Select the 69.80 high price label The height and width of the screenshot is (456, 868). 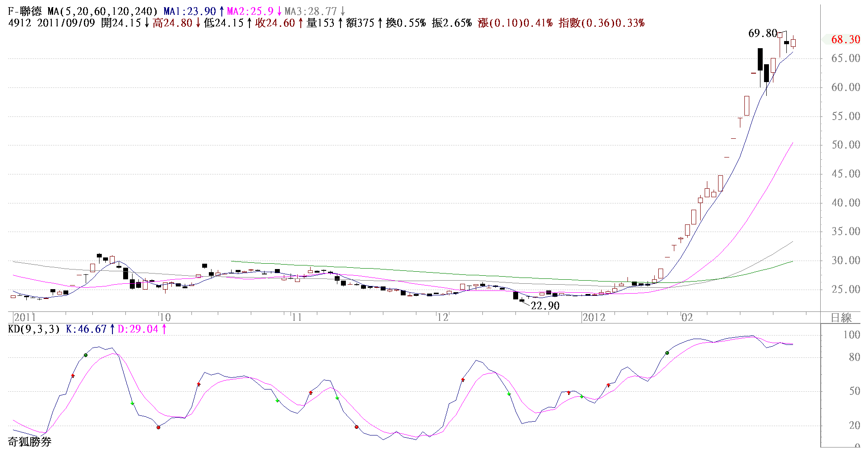762,33
